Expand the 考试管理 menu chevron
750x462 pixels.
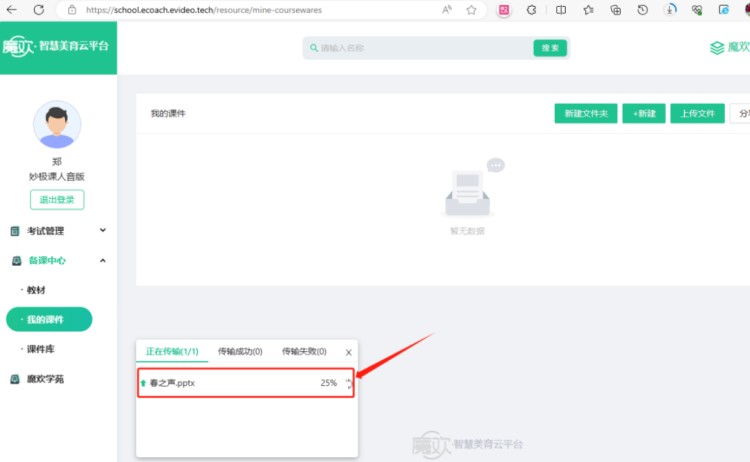103,231
